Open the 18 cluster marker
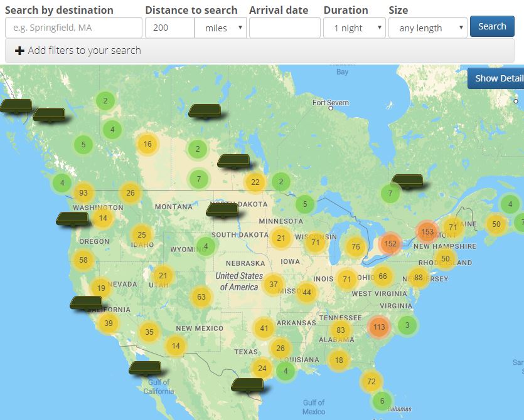The height and width of the screenshot is (420, 524). click(339, 360)
